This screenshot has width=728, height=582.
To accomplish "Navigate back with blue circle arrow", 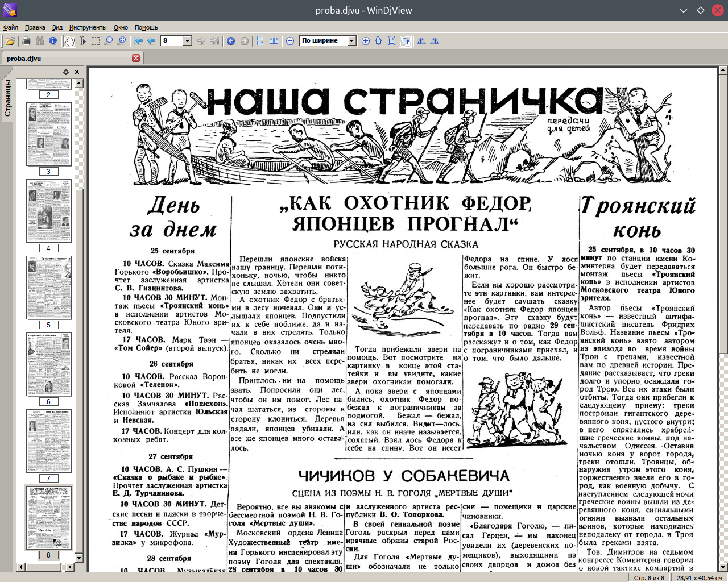I will [231, 41].
